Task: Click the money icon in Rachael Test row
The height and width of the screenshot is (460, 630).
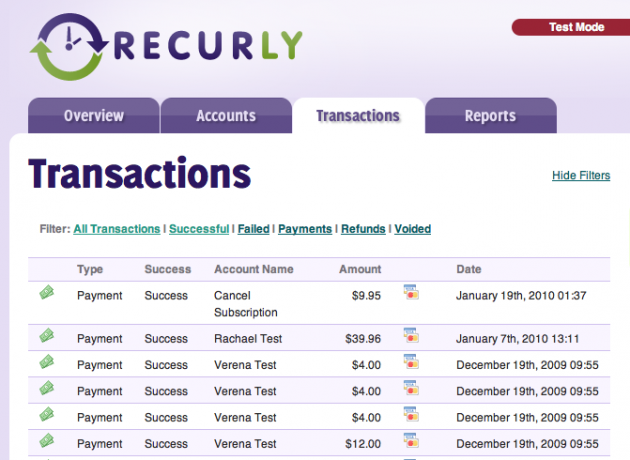Action: [x=46, y=337]
